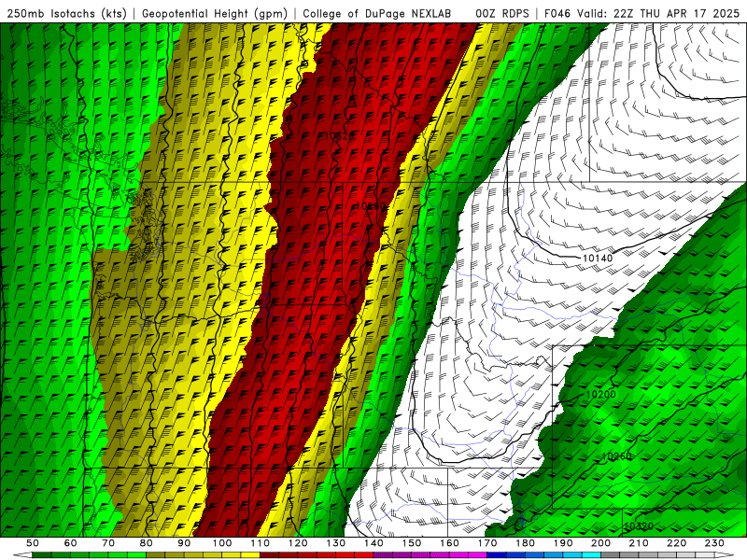Click the 'F046' forecast hour label
This screenshot has width=747, height=560.
pyautogui.click(x=557, y=13)
